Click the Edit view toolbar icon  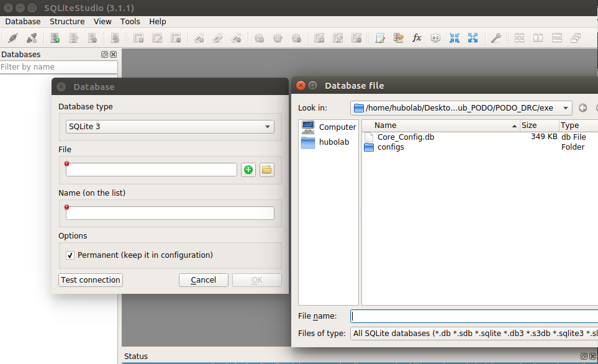338,38
